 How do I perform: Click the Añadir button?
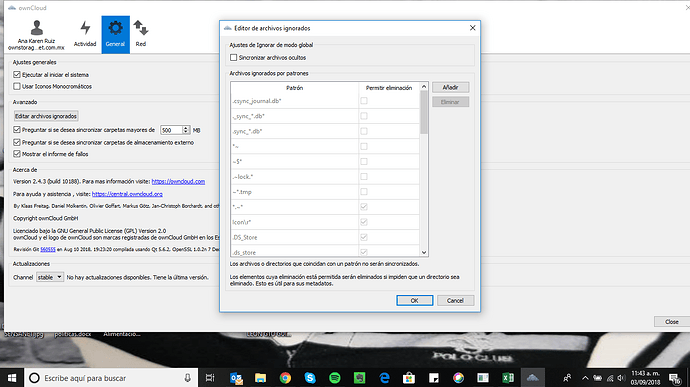(x=450, y=87)
